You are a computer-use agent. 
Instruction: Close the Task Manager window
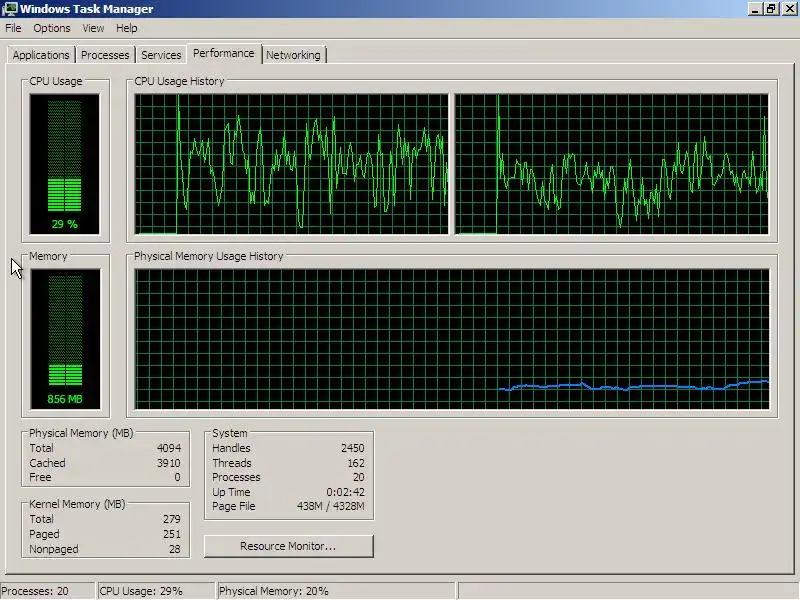[788, 9]
